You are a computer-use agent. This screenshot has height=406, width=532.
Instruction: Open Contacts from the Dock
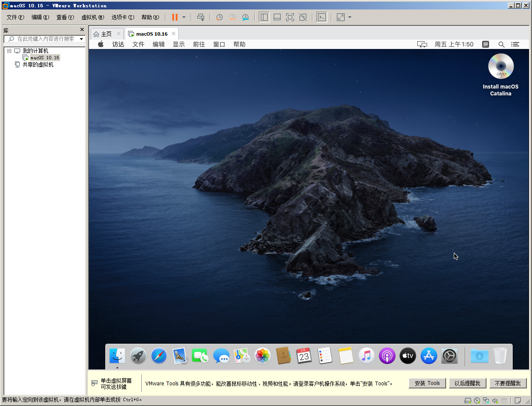[284, 356]
